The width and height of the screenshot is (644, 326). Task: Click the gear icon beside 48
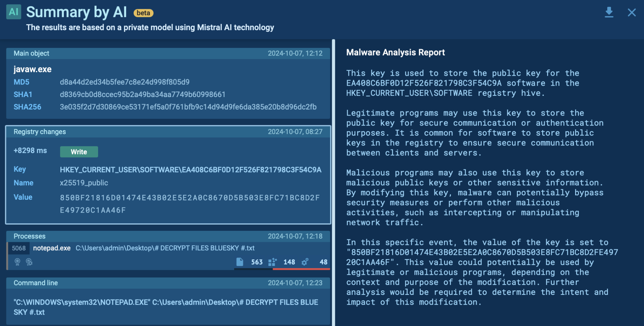point(305,262)
